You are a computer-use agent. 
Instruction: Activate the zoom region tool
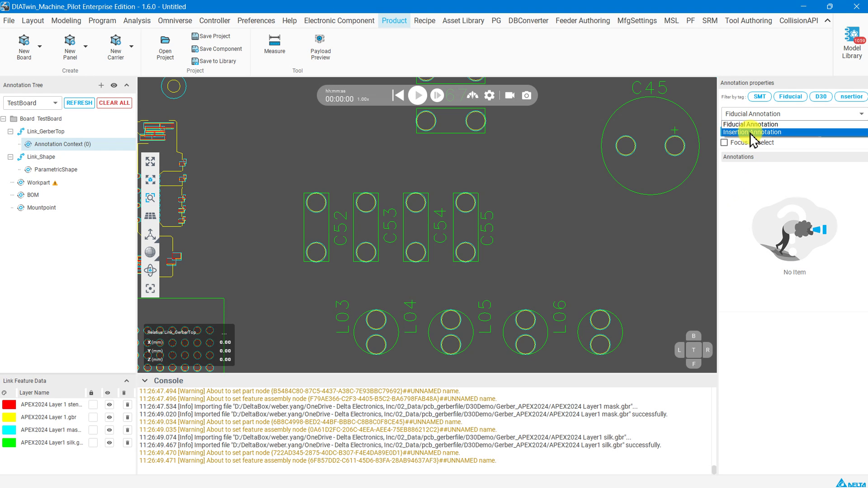pos(150,198)
